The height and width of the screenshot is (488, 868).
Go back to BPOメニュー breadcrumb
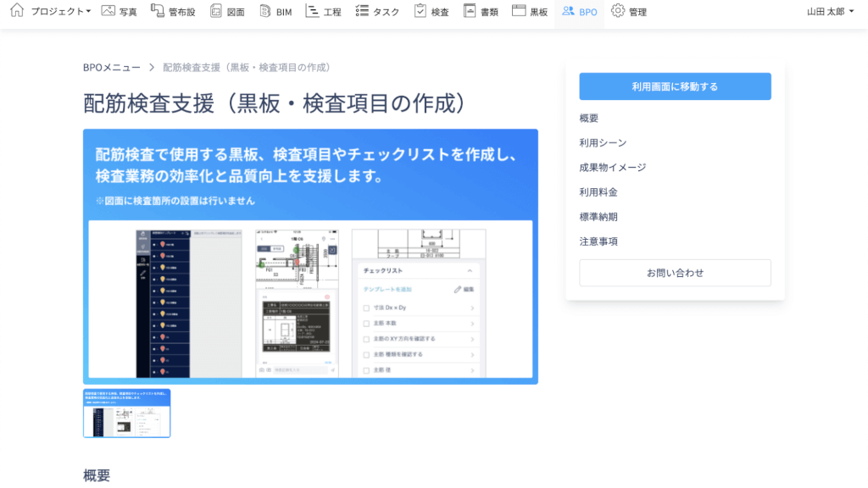[112, 67]
